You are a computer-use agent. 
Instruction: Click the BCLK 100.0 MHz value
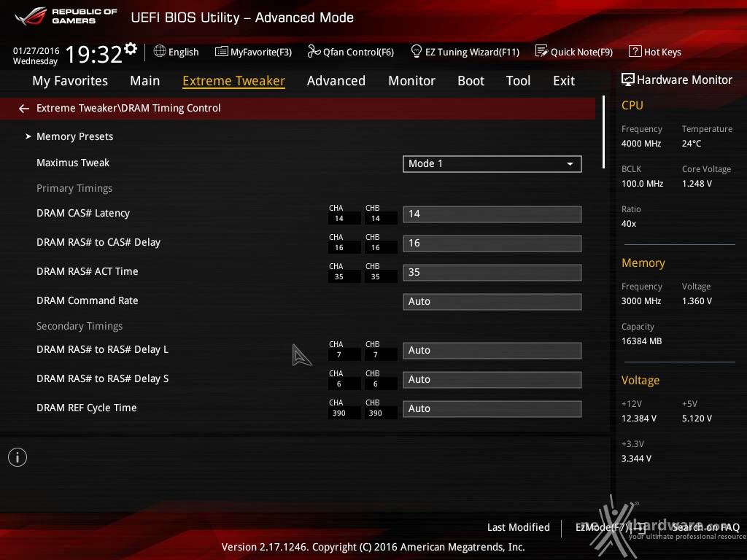pos(642,184)
